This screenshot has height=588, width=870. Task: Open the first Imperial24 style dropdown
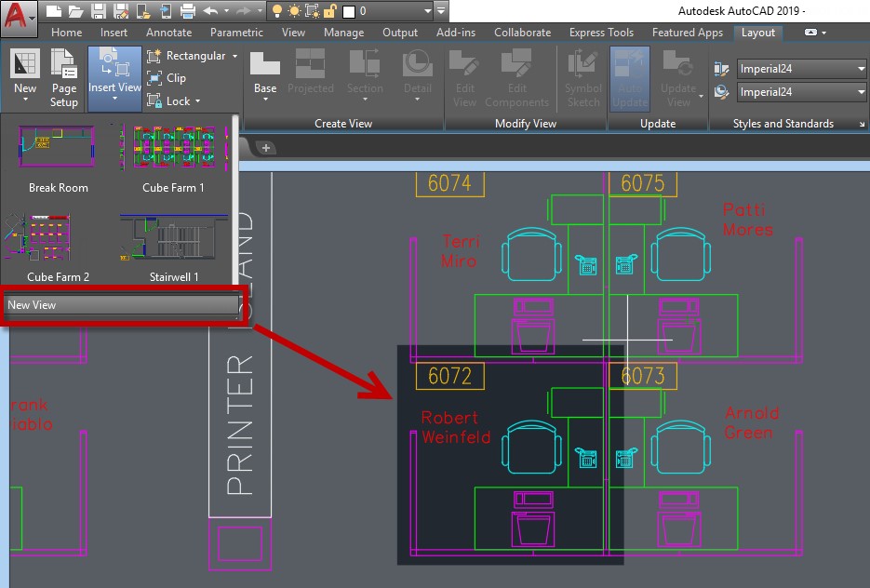(860, 69)
